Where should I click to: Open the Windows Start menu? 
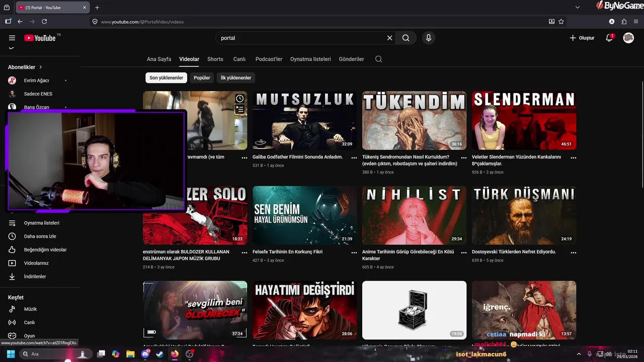click(11, 354)
